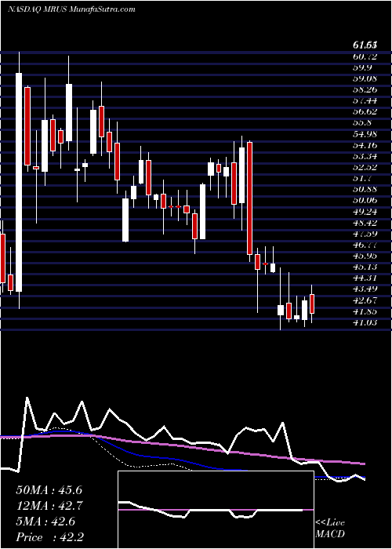Click the 54.16 price axis label
Image resolution: width=392 pixels, height=549 pixels.
pos(365,145)
